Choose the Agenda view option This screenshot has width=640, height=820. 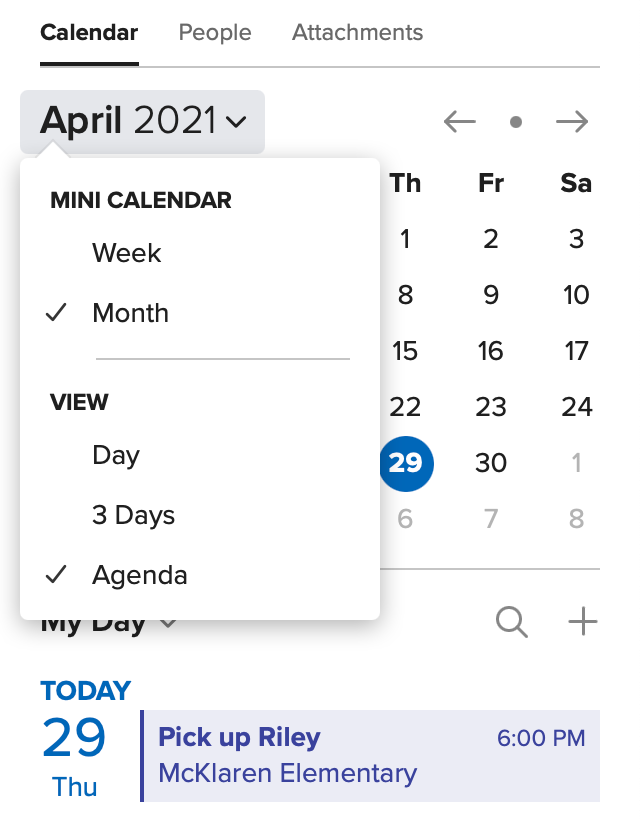click(x=139, y=576)
